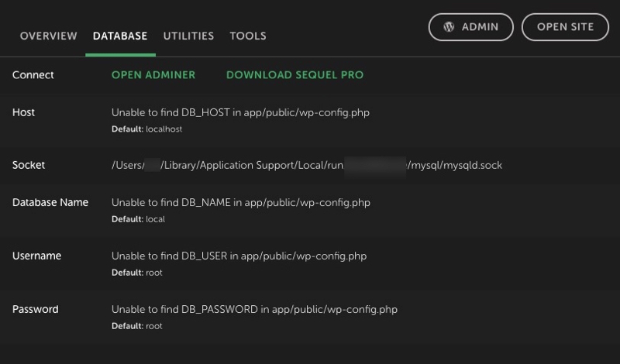Viewport: 620px width, 364px height.
Task: Click the DB_HOST not found message
Action: click(240, 112)
